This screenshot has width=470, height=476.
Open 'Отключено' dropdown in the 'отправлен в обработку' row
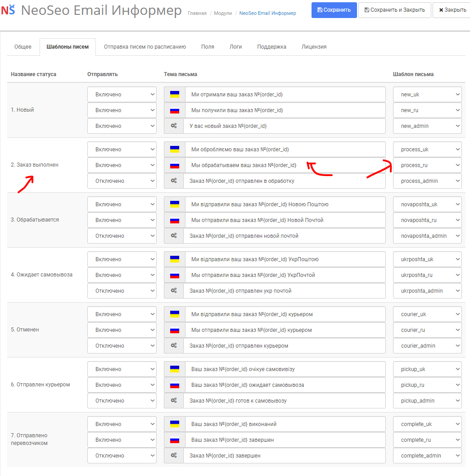[x=122, y=181]
